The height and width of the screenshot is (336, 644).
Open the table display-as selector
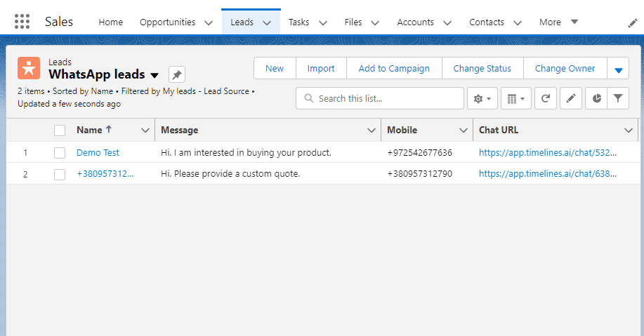point(516,98)
